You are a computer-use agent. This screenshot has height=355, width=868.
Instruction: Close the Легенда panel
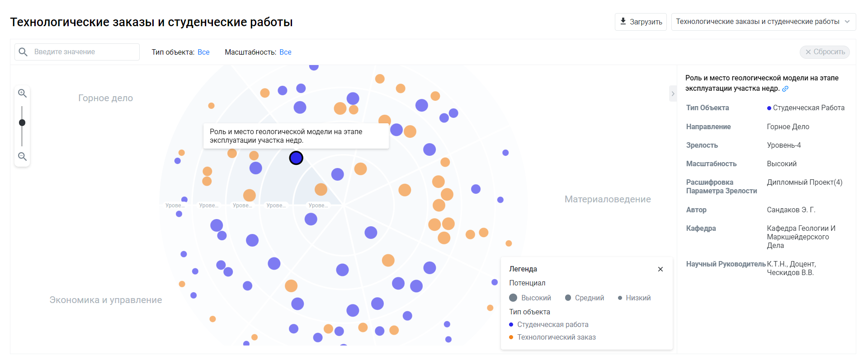point(660,269)
